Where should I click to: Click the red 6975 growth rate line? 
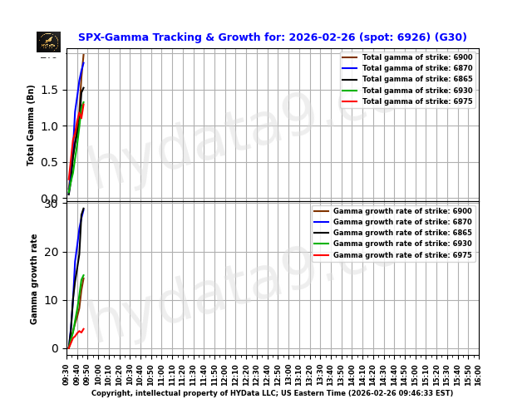click(x=77, y=332)
